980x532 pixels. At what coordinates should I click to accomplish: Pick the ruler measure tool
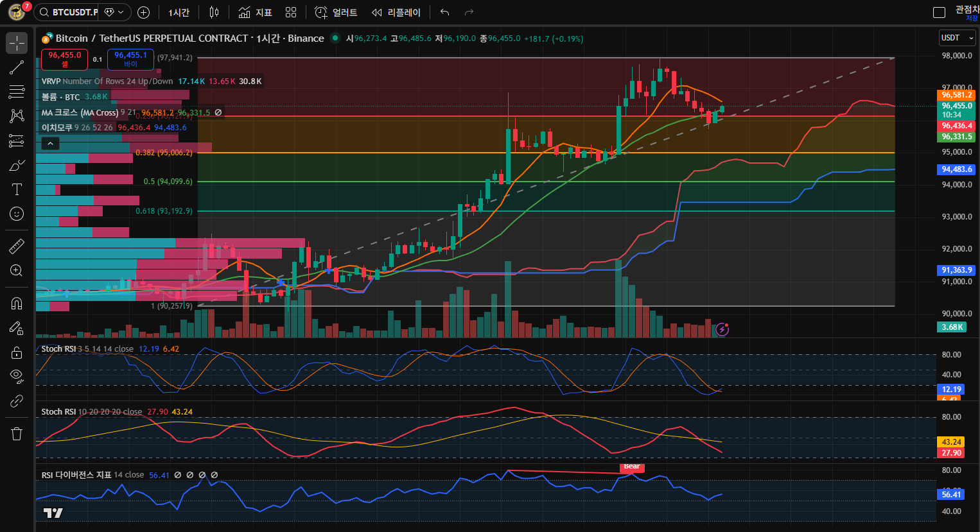pos(17,246)
